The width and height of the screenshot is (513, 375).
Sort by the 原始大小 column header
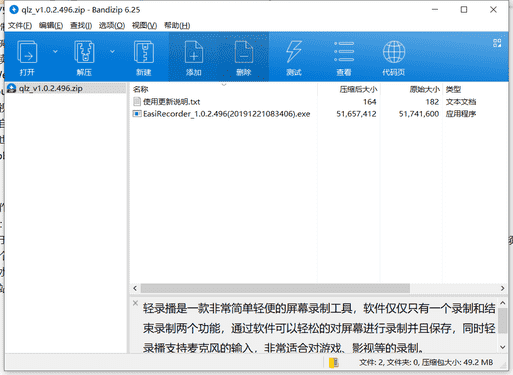pos(425,89)
